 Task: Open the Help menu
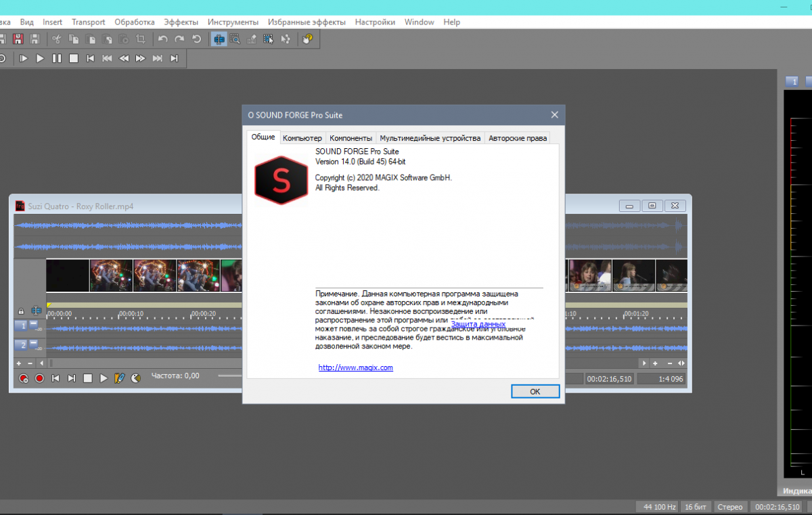(x=452, y=22)
